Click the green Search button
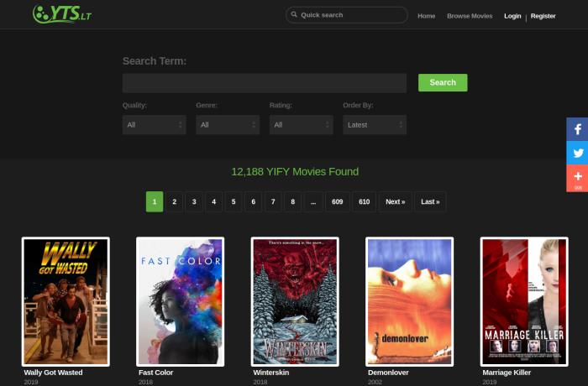The width and height of the screenshot is (588, 386). point(443,82)
